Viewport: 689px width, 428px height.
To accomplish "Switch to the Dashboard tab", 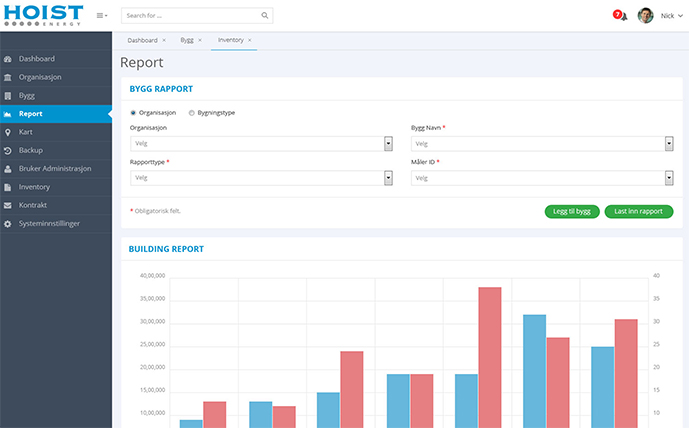I will point(142,40).
